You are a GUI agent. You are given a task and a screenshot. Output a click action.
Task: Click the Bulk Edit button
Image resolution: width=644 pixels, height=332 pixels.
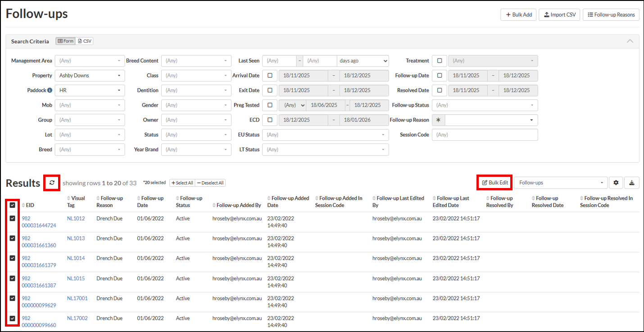(494, 183)
